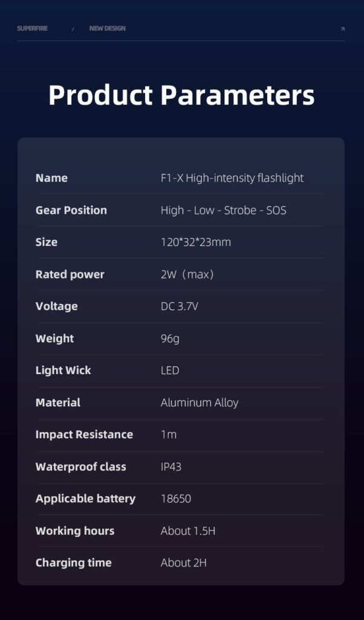Select the High - Low - Strobe - SOS text
Viewport: 364px width, 620px height.
click(223, 210)
